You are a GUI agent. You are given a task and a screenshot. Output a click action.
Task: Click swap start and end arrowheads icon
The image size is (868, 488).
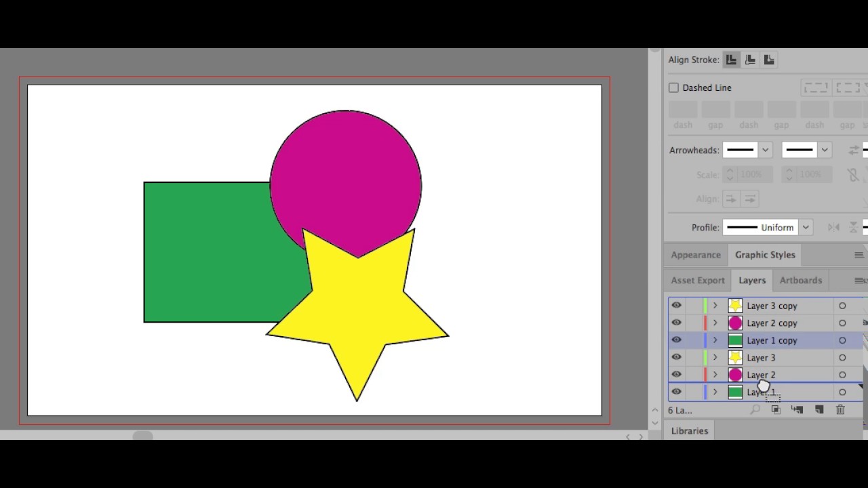point(854,150)
